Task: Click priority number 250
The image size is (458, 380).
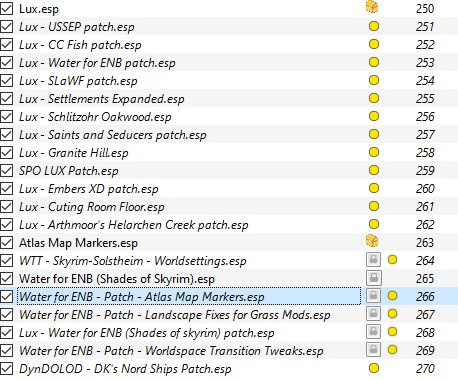Action: pyautogui.click(x=425, y=8)
